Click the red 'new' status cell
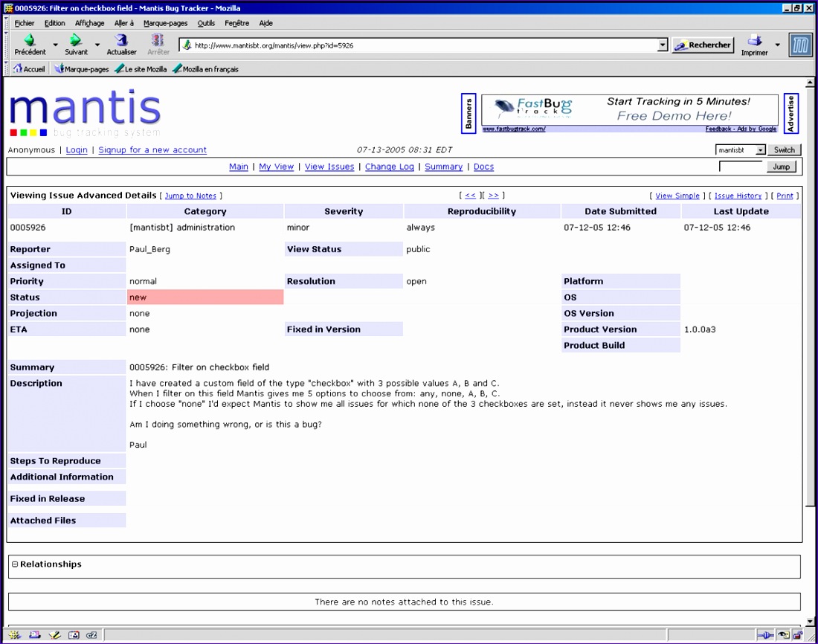 click(x=205, y=297)
